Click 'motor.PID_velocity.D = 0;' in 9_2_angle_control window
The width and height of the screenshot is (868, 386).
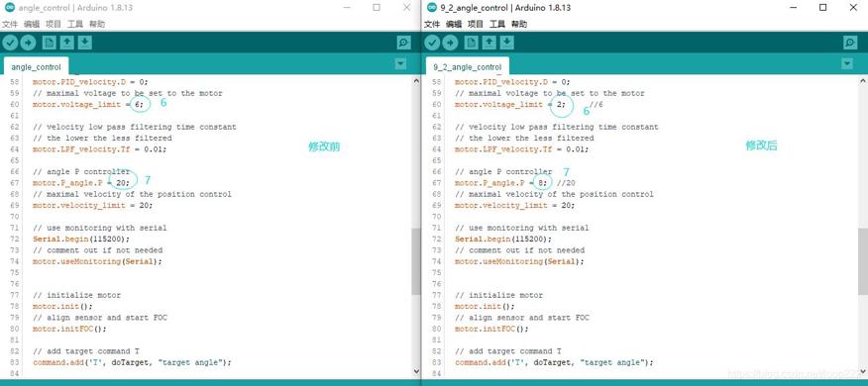pyautogui.click(x=512, y=82)
